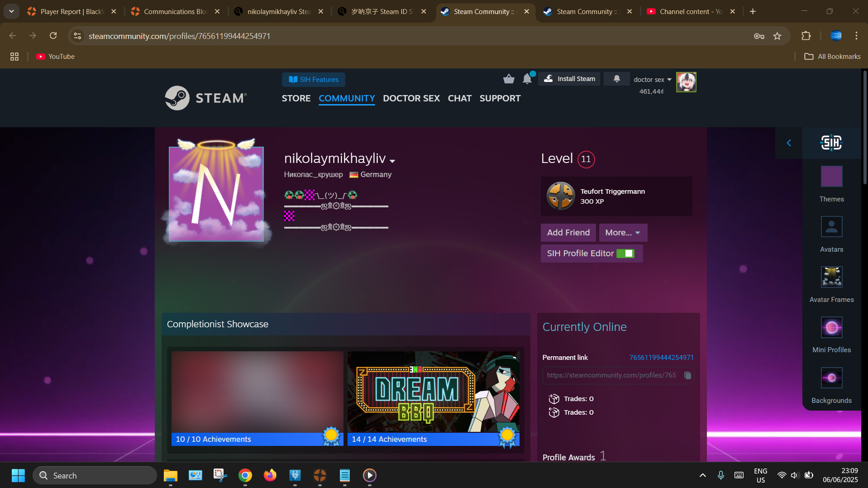Expand the nikolaymikhayliv name history arrow
The image size is (868, 488).
[392, 161]
